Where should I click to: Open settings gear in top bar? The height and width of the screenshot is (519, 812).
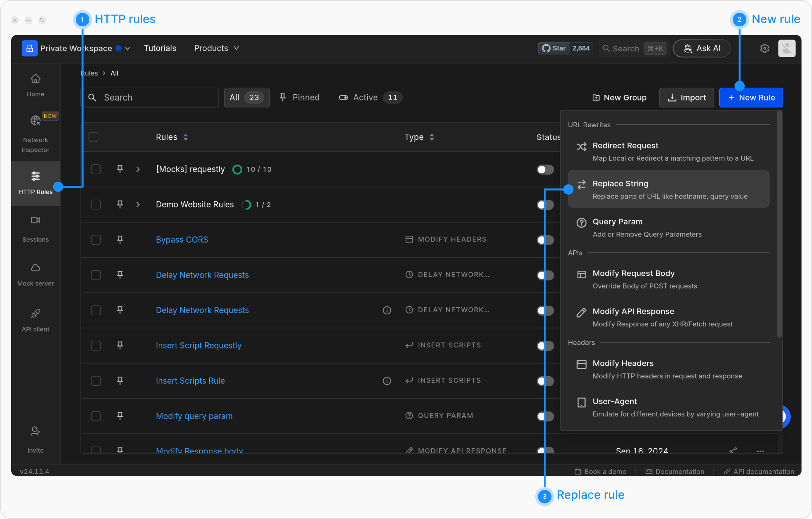764,48
